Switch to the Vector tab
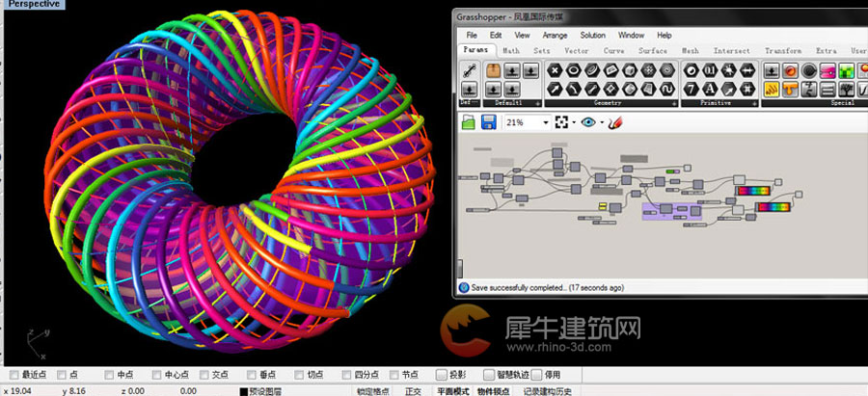 (x=577, y=50)
